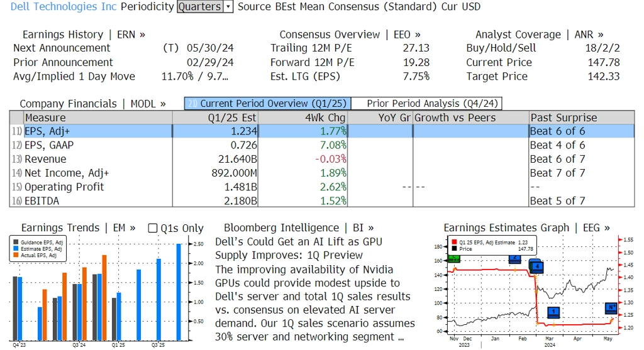Click the Prior Announcement date 02/29/24
The height and width of the screenshot is (350, 644).
point(210,62)
